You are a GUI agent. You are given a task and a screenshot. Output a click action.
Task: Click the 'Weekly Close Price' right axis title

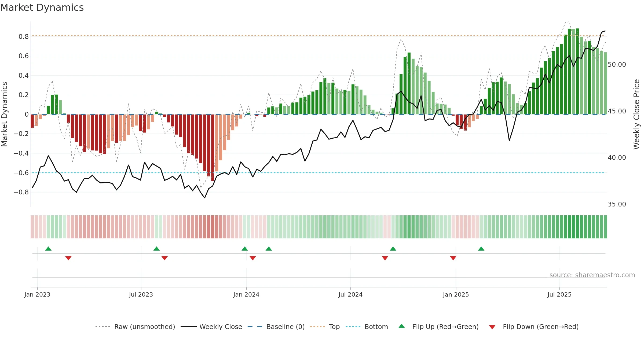tap(636, 114)
